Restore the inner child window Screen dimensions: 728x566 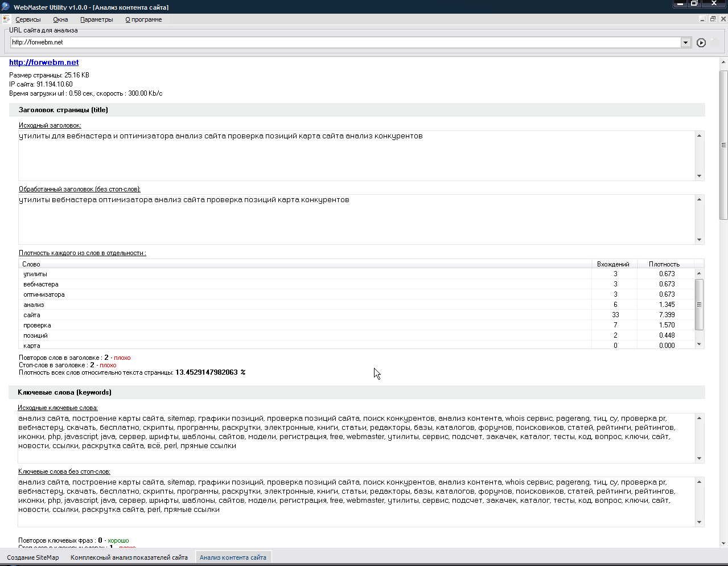(713, 19)
